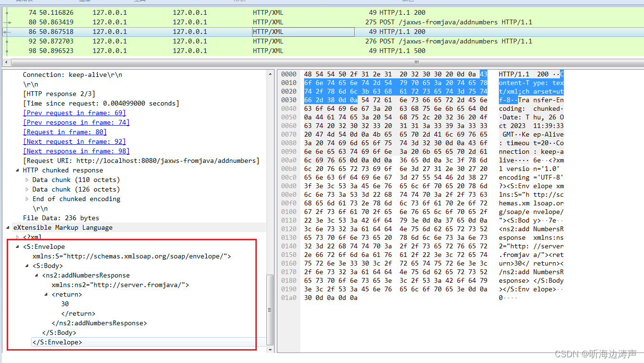Expand the Data chunk (126 octets) node

pyautogui.click(x=27, y=190)
